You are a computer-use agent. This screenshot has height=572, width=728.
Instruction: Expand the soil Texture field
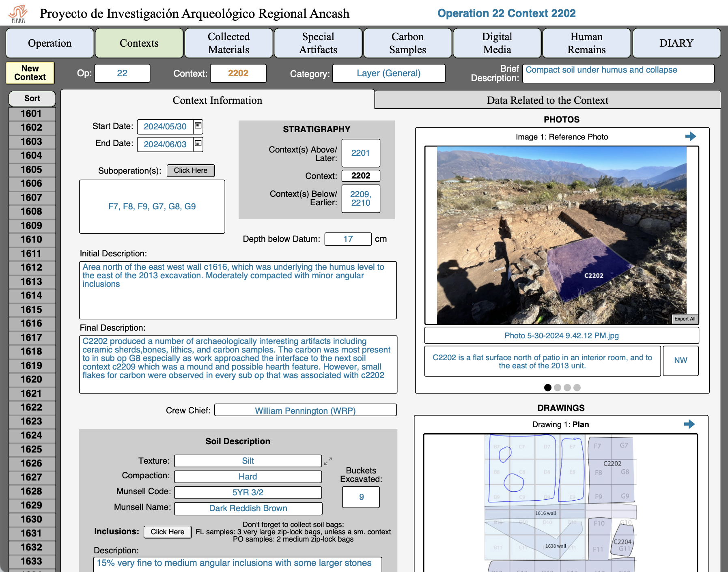click(x=328, y=461)
